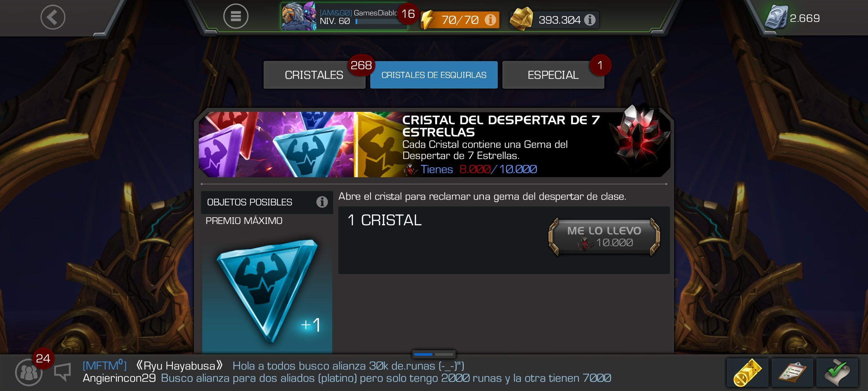Screen dimensions: 868x391
Task: Switch to the Especial tab
Action: [x=553, y=75]
